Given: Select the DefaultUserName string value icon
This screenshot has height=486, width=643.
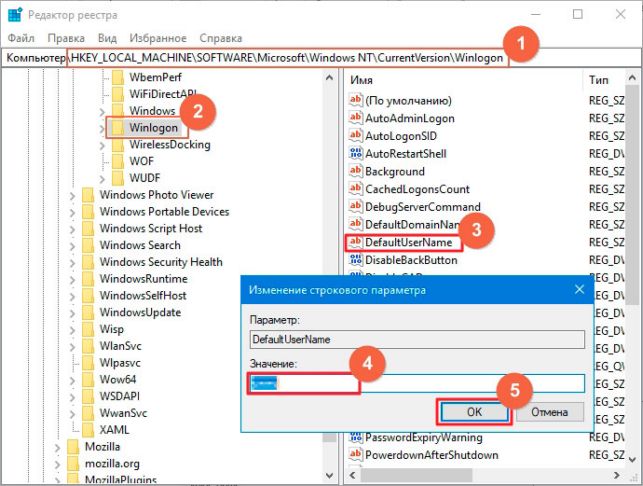Looking at the screenshot, I should point(356,242).
